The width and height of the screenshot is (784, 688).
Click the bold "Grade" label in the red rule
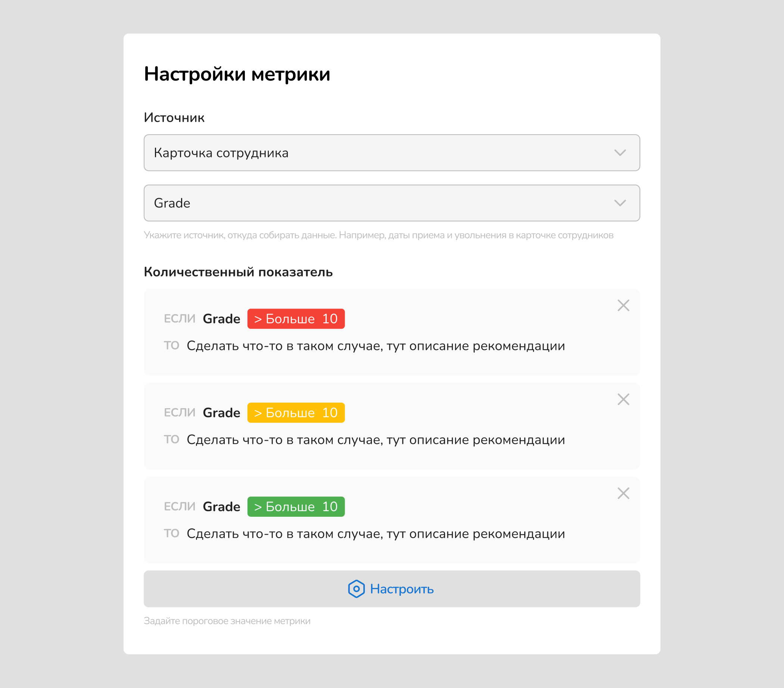[x=221, y=319]
